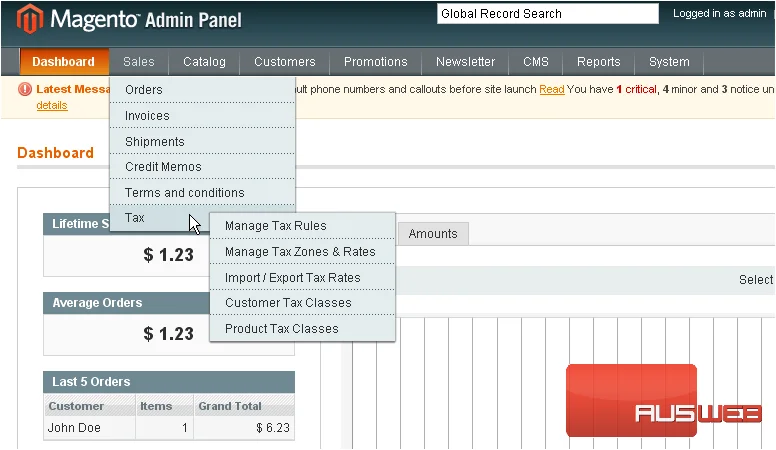The height and width of the screenshot is (450, 776).
Task: Select Orders from the Sales menu
Action: click(202, 90)
